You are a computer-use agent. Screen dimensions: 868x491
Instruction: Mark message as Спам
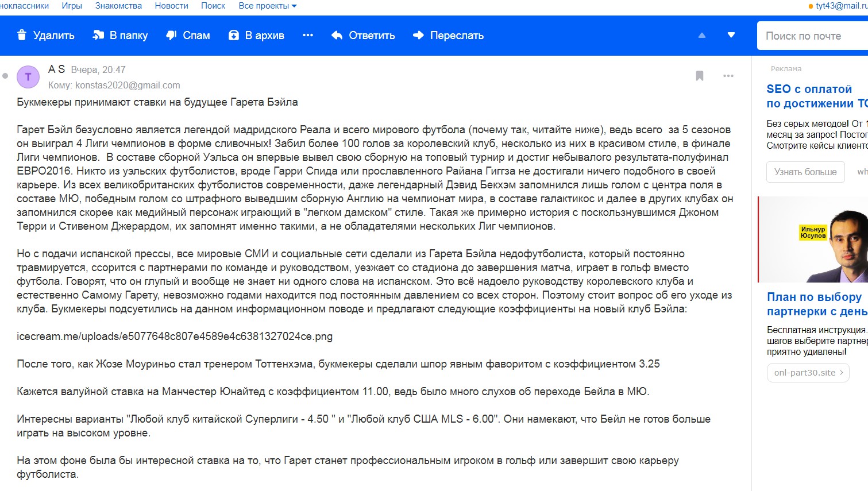[x=188, y=36]
